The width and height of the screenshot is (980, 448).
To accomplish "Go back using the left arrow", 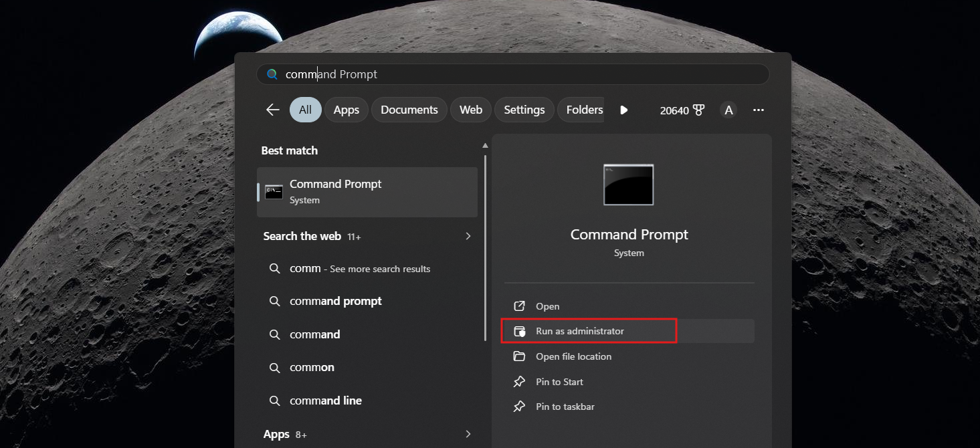I will pos(272,110).
